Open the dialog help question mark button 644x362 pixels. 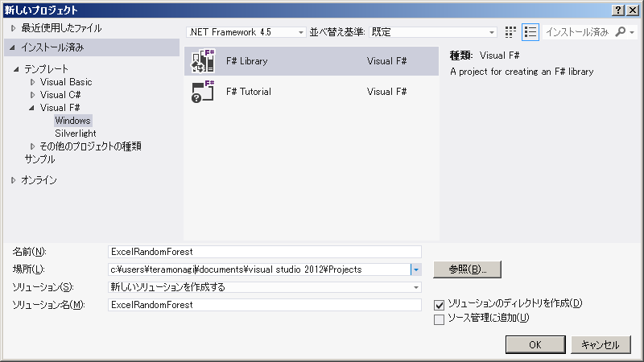618,10
